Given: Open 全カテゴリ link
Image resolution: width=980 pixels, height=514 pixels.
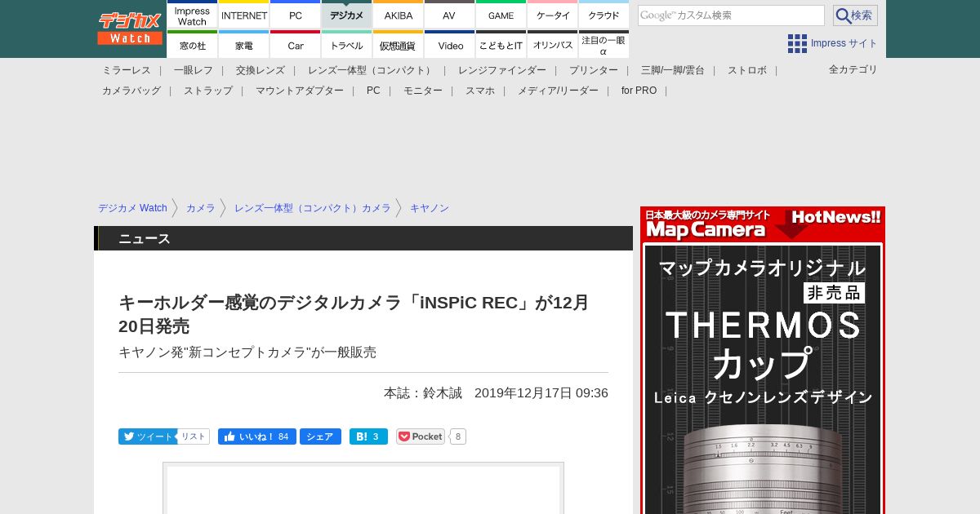Looking at the screenshot, I should coord(853,69).
